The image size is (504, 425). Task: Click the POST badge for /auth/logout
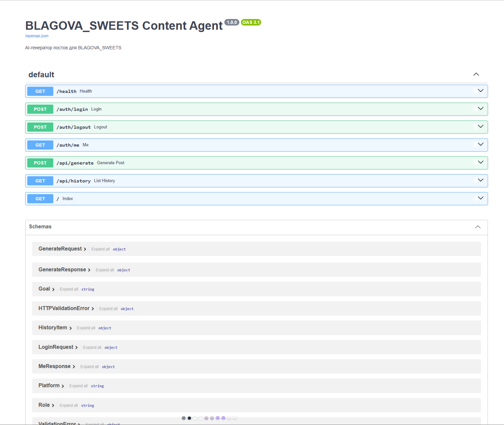pyautogui.click(x=40, y=127)
